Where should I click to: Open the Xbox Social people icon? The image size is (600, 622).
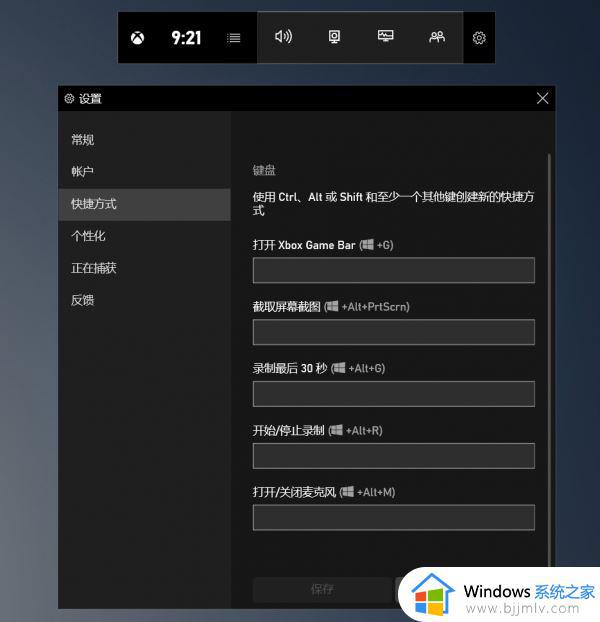(437, 37)
